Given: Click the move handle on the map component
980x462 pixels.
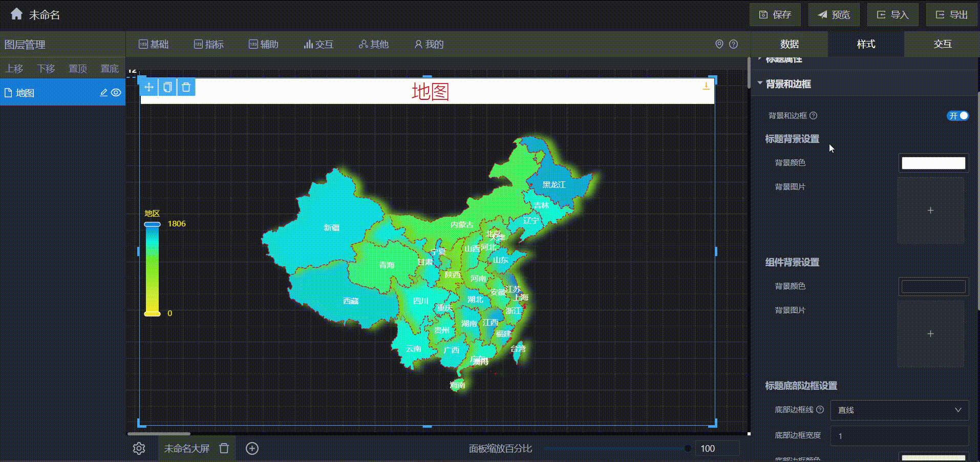Looking at the screenshot, I should click(x=149, y=87).
